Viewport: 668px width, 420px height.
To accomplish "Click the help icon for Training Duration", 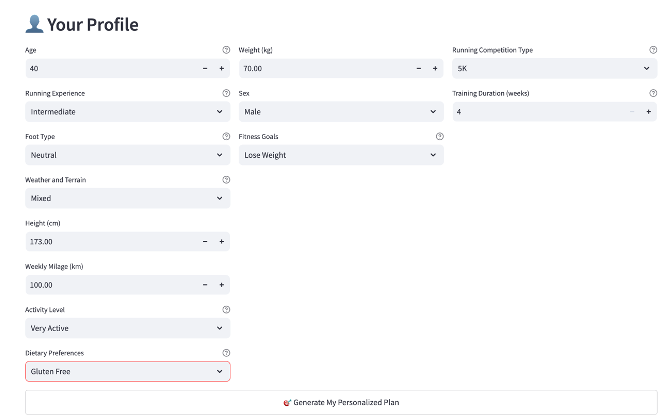I will 653,93.
